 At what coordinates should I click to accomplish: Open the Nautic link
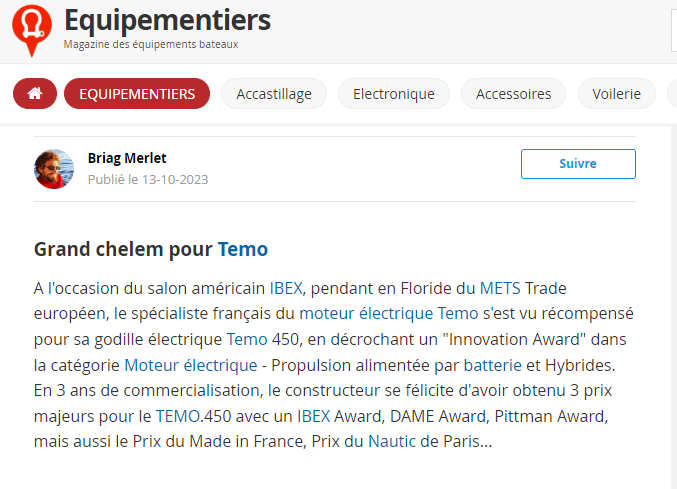click(390, 438)
